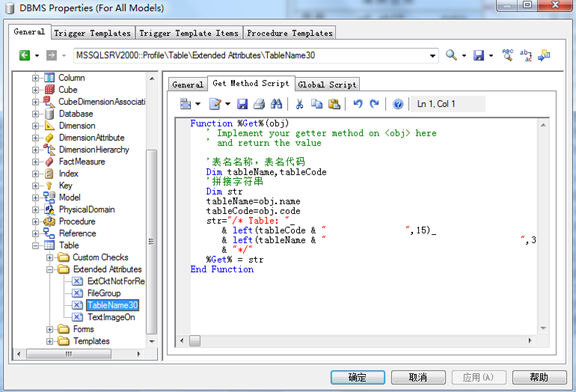
Task: Click the top toolbar Save floppy icon
Action: click(479, 55)
